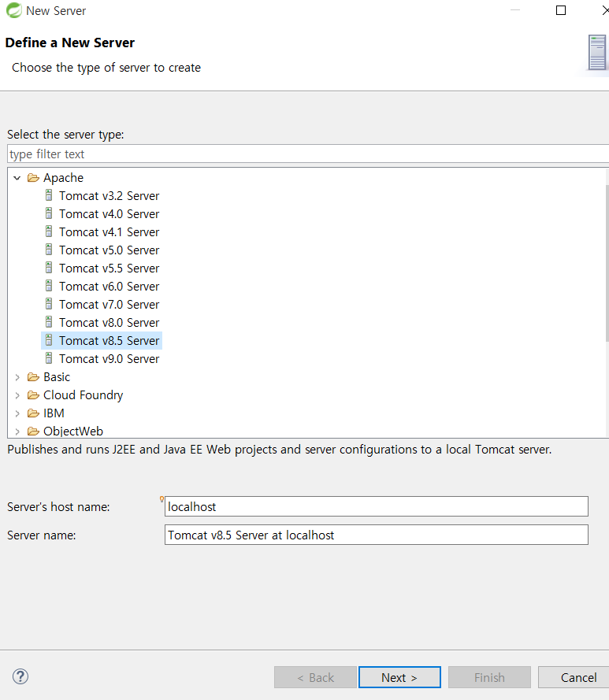Expand the IBM server category
The height and width of the screenshot is (700, 609).
click(17, 414)
